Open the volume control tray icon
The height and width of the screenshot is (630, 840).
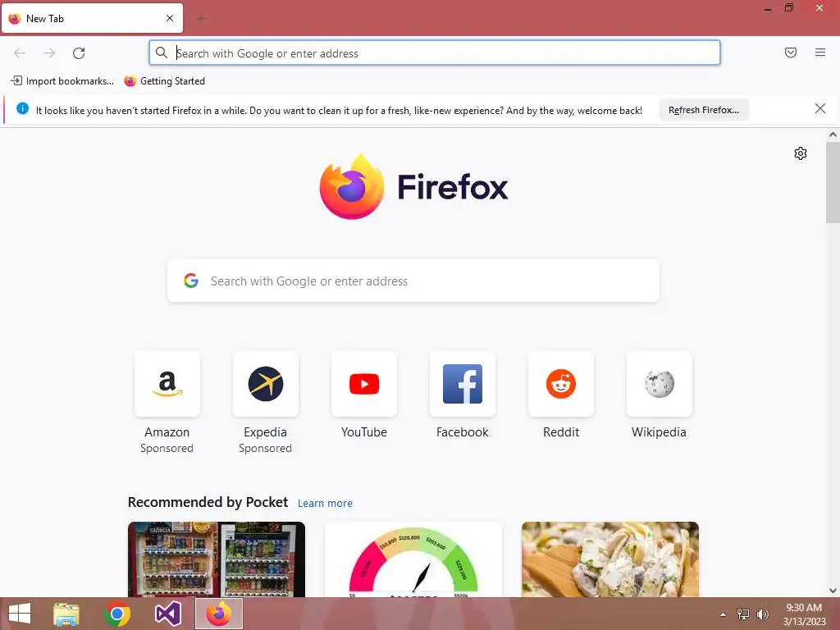point(762,614)
